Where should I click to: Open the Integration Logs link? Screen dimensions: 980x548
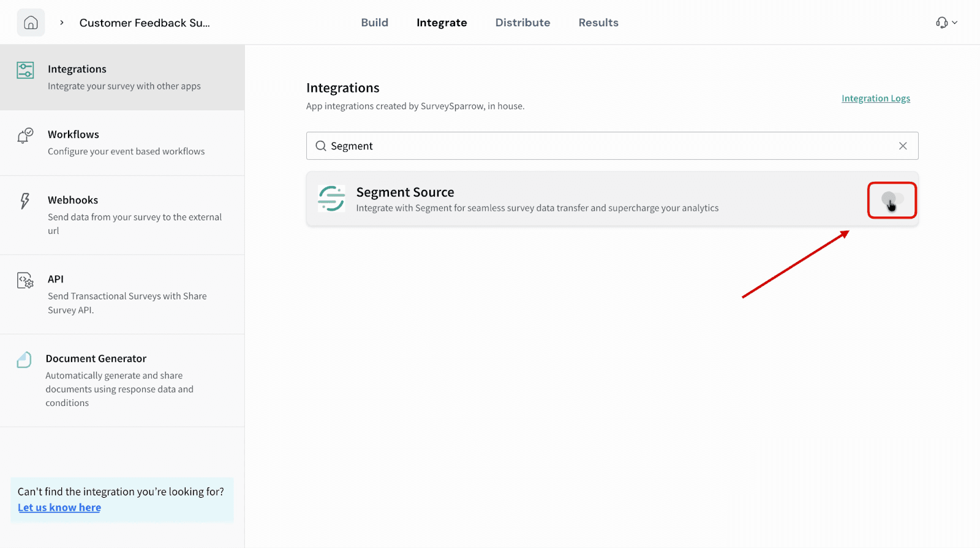[876, 99]
